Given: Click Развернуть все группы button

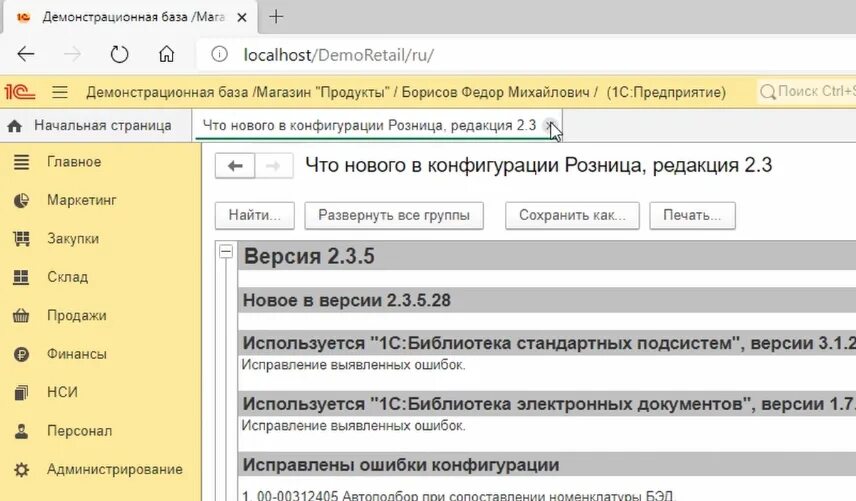Looking at the screenshot, I should (x=394, y=216).
